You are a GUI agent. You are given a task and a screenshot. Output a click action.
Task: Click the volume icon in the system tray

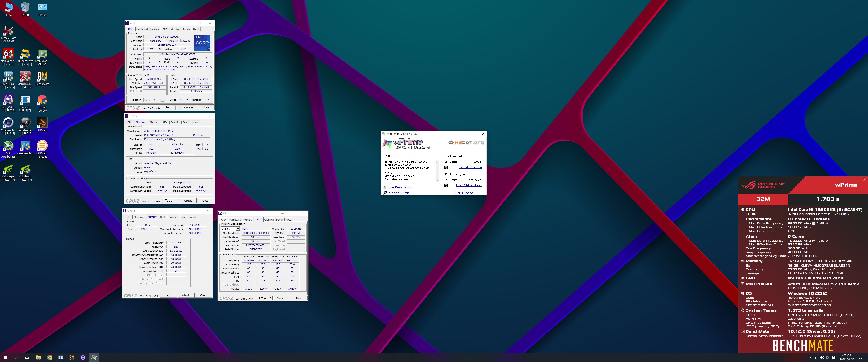point(822,357)
